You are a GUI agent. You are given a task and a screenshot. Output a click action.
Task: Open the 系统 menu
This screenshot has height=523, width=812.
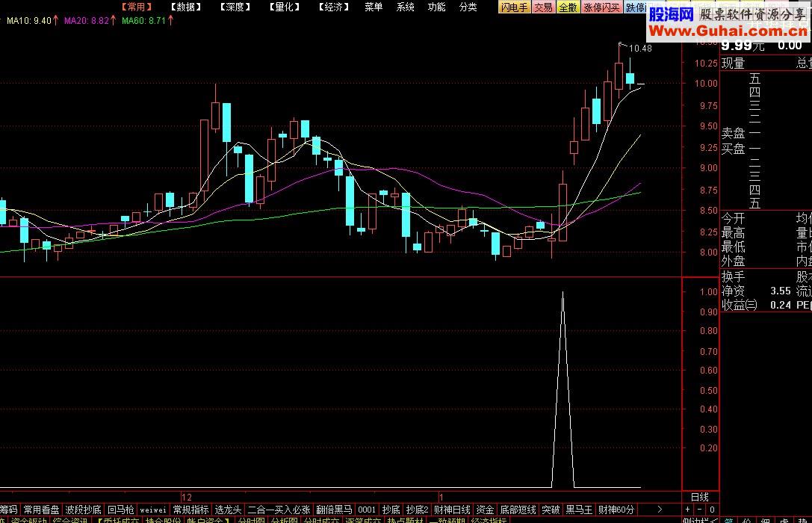405,7
